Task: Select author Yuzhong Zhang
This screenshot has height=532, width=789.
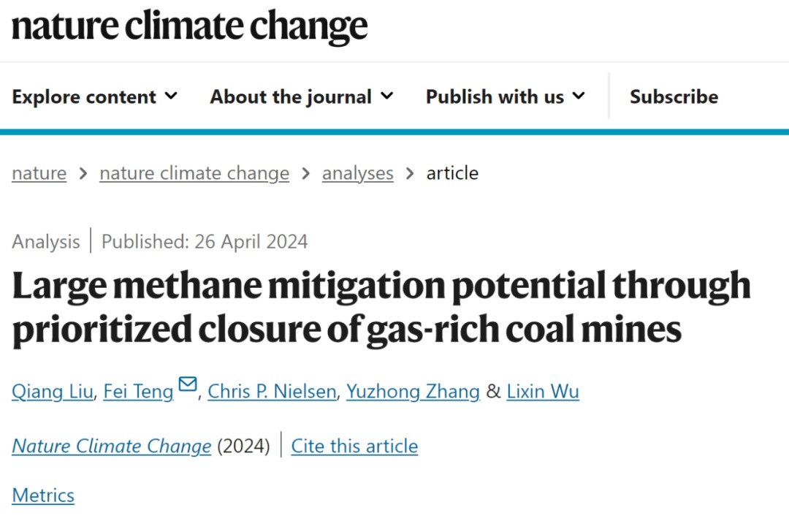Action: (x=413, y=392)
